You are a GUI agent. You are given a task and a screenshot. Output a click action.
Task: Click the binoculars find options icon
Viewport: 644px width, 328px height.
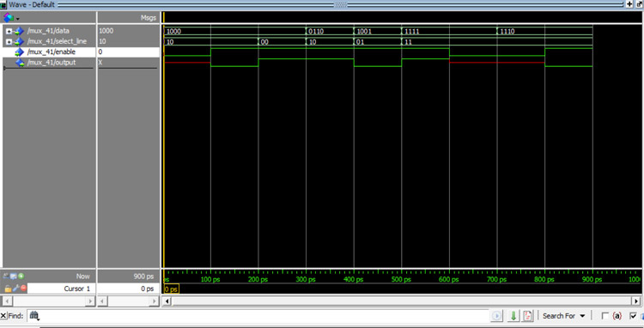(x=34, y=316)
